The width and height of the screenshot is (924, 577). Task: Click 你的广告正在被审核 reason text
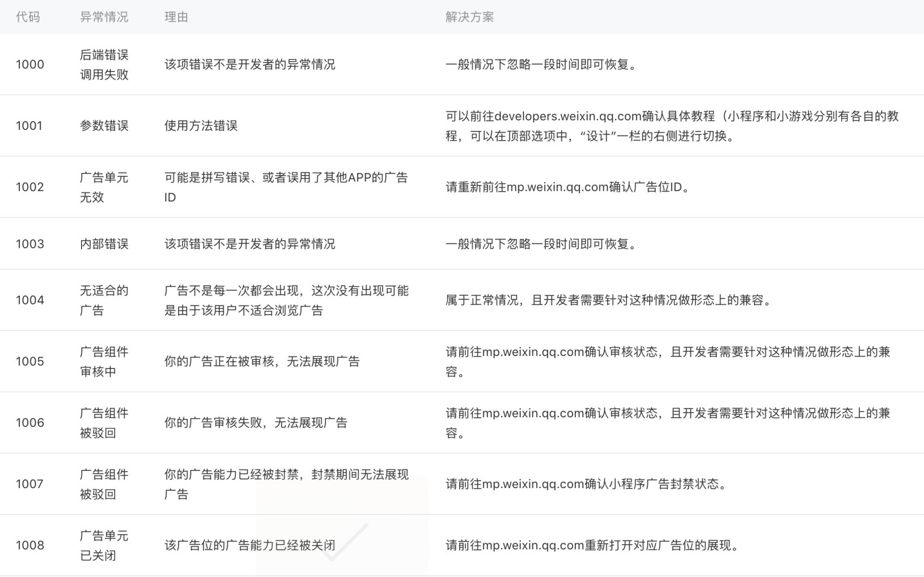(262, 362)
